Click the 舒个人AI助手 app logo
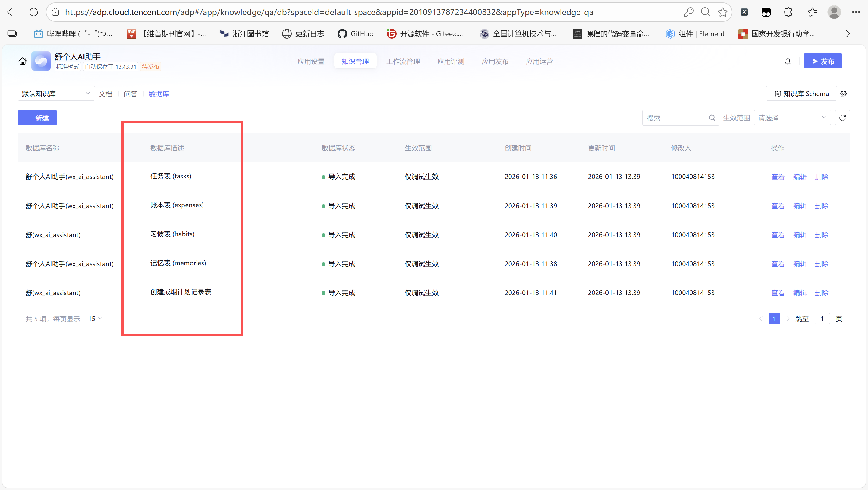 [x=41, y=61]
